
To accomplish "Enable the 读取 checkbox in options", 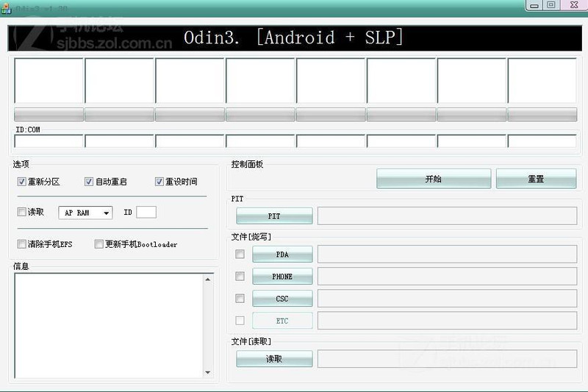I will click(x=22, y=212).
